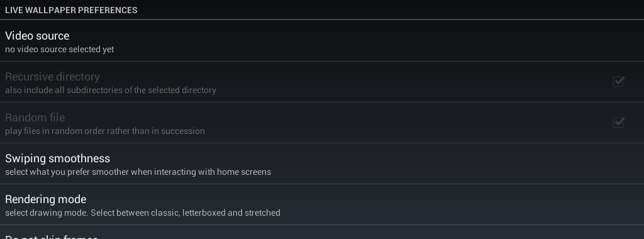Click the Video source title
The image size is (644, 239).
(37, 36)
